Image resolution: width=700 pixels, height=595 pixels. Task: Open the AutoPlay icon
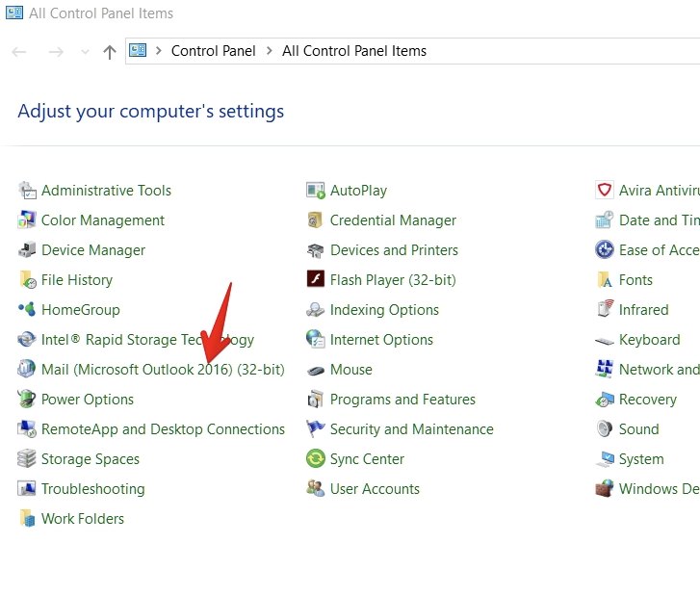pos(316,191)
